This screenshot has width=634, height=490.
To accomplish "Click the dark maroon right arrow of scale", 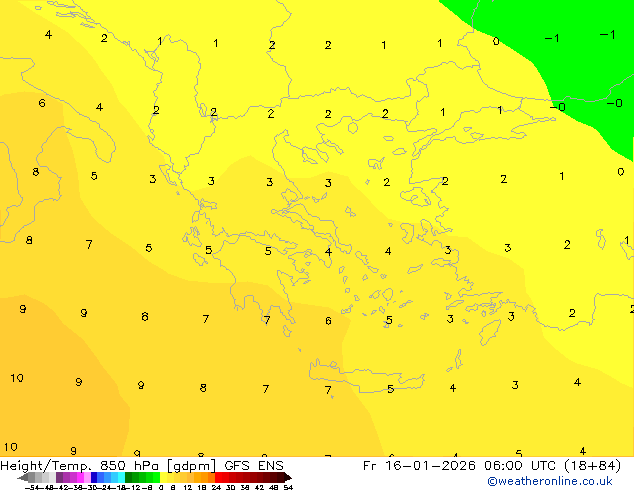I will 288,478.
